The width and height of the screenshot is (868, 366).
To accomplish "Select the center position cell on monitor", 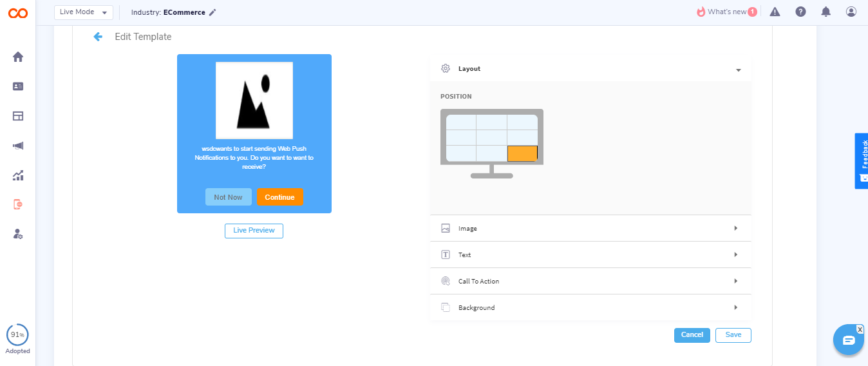I will point(491,137).
